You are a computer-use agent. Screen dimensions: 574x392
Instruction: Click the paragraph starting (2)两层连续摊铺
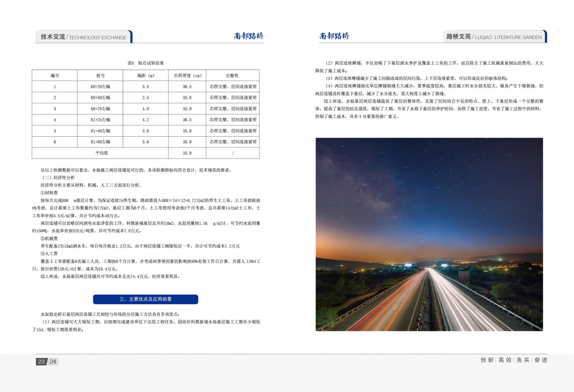pyautogui.click(x=429, y=67)
